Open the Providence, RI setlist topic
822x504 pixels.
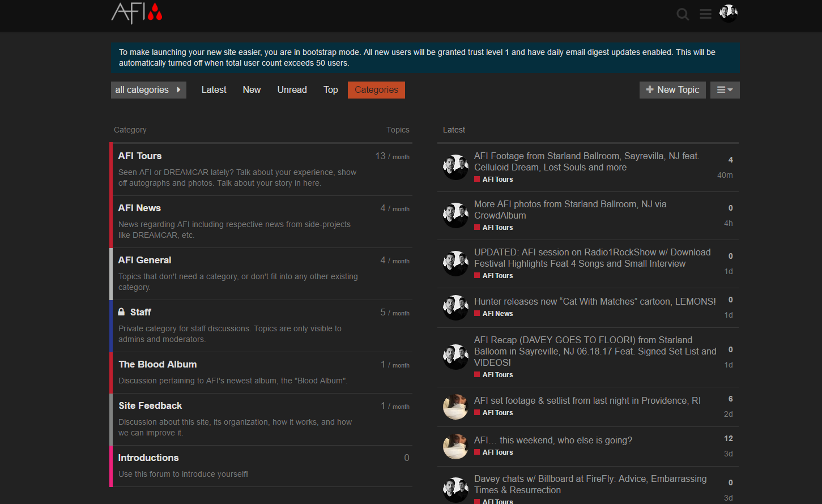pyautogui.click(x=587, y=400)
